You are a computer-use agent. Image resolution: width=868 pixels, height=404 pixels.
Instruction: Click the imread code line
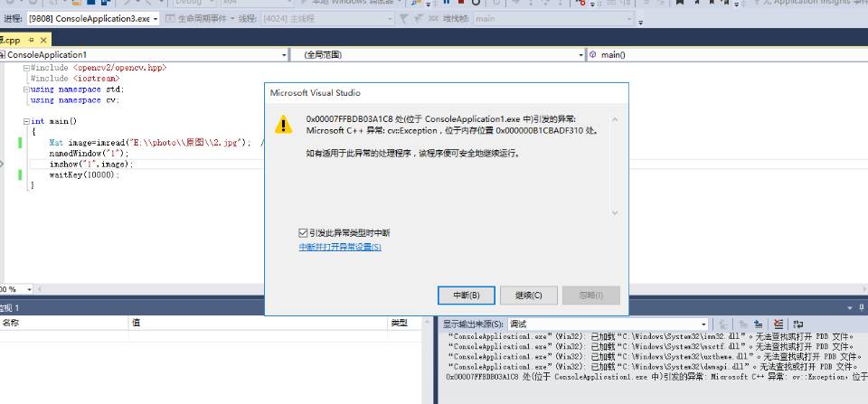[x=151, y=143]
